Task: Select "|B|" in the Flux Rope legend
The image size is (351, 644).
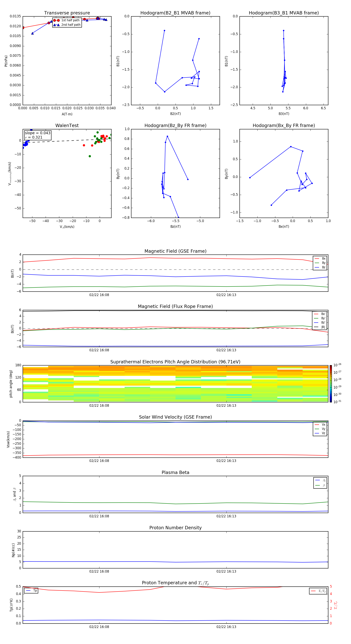Action: [320, 327]
